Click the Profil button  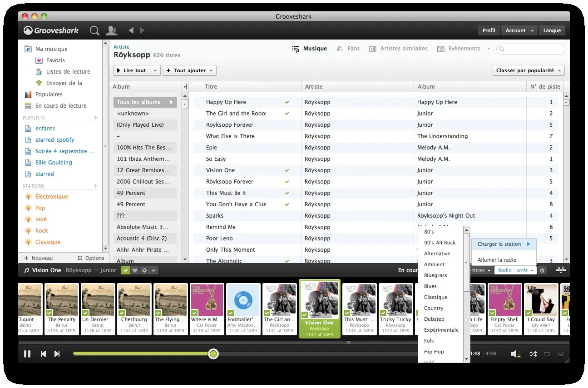point(489,30)
